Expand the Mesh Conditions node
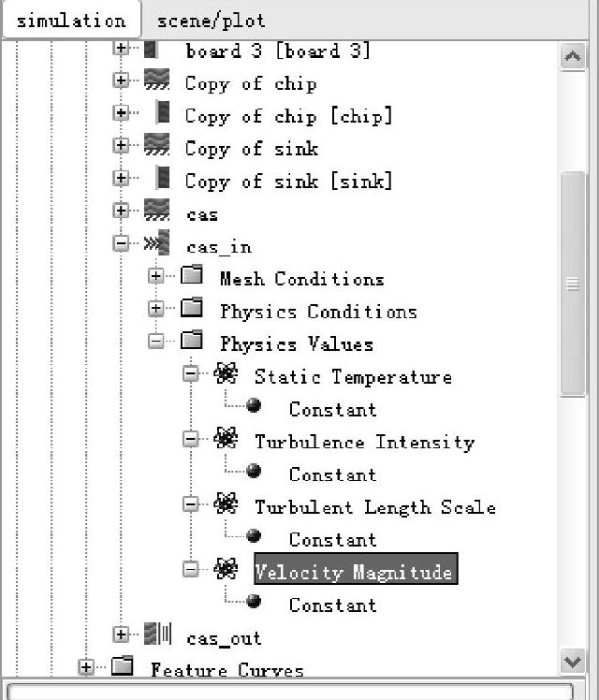 coord(155,278)
